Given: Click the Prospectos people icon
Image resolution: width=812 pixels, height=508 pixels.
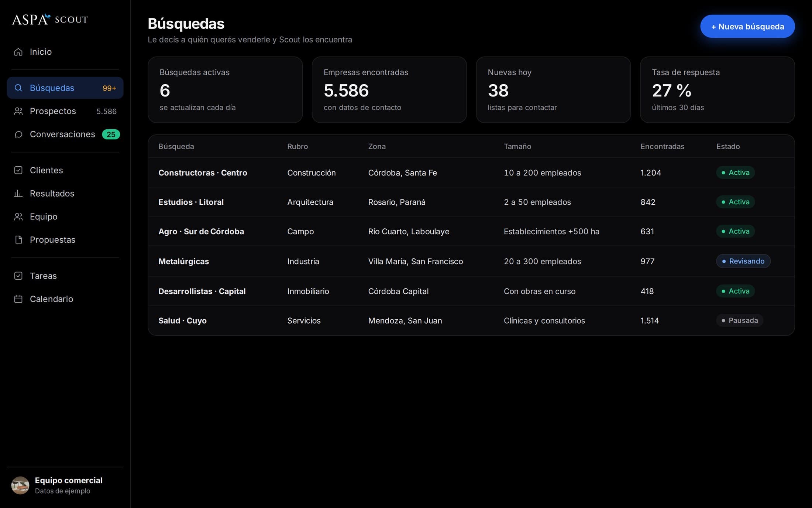Looking at the screenshot, I should point(18,111).
